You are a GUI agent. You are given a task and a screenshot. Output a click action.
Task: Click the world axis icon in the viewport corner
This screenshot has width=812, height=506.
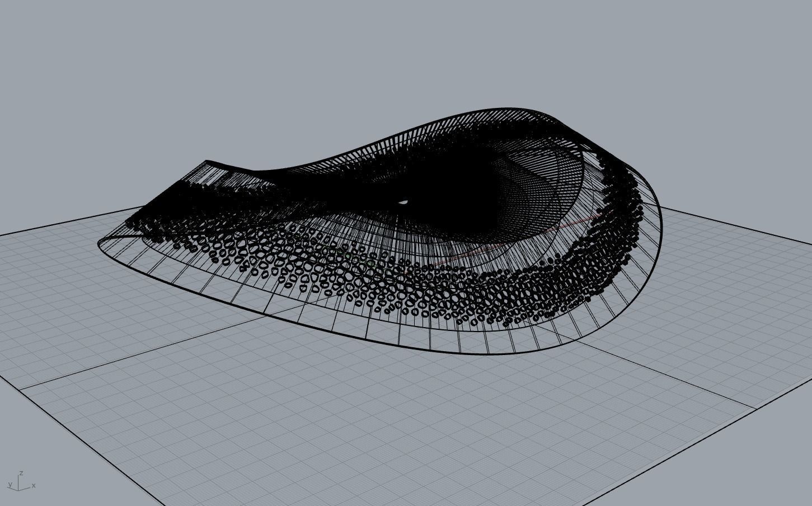point(21,481)
